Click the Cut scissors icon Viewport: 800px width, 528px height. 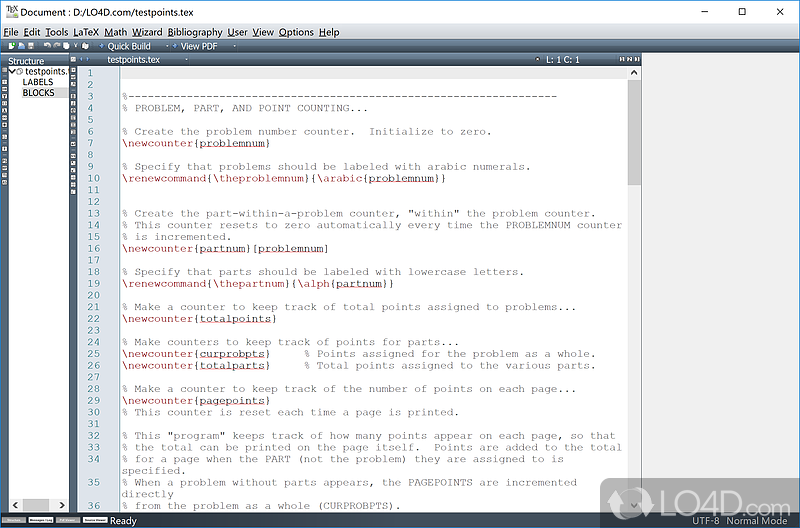tap(76, 46)
